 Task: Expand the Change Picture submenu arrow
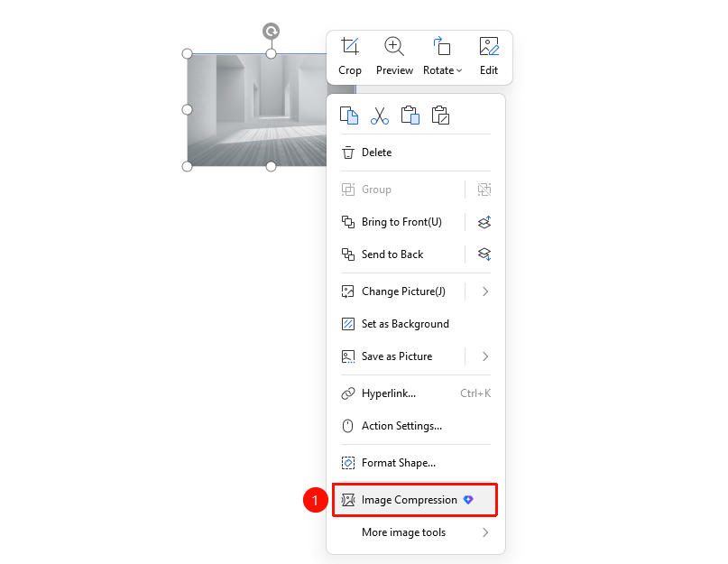tap(485, 291)
